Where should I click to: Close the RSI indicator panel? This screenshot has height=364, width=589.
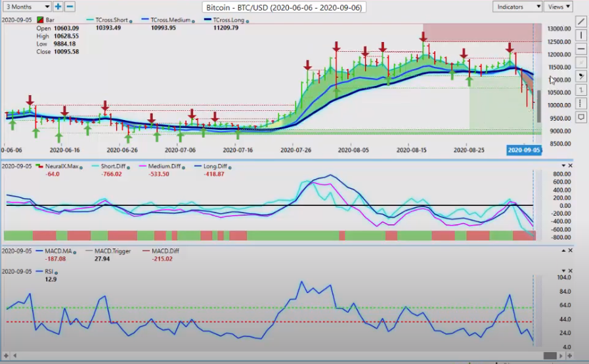click(570, 271)
